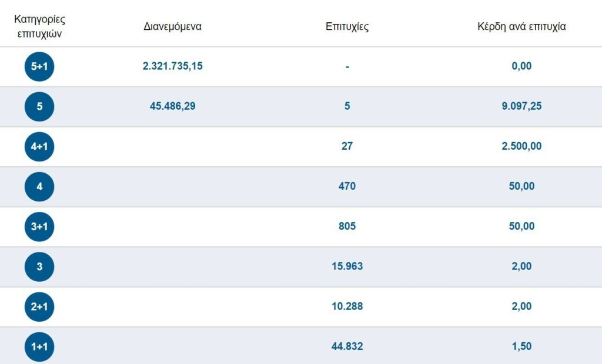Select the blue 3 category circle
Screen dimensions: 602x364
click(x=39, y=267)
